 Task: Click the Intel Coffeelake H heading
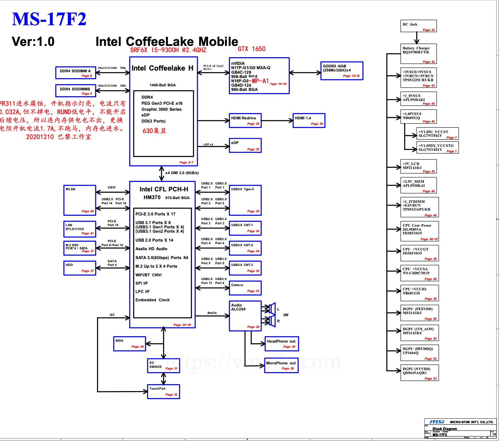162,68
